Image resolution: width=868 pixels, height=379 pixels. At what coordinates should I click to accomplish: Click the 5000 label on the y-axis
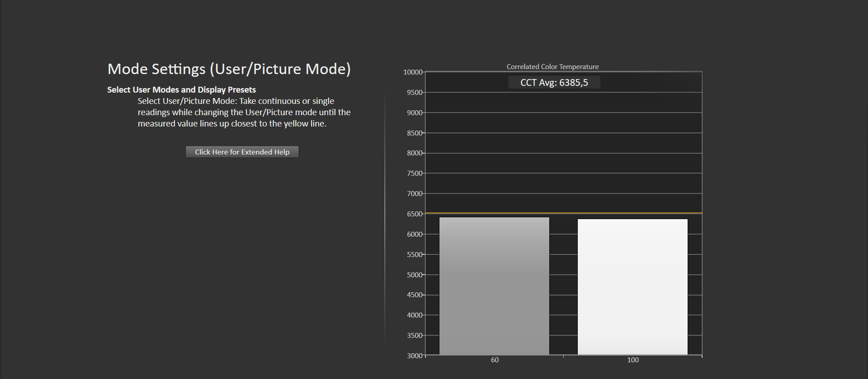415,275
